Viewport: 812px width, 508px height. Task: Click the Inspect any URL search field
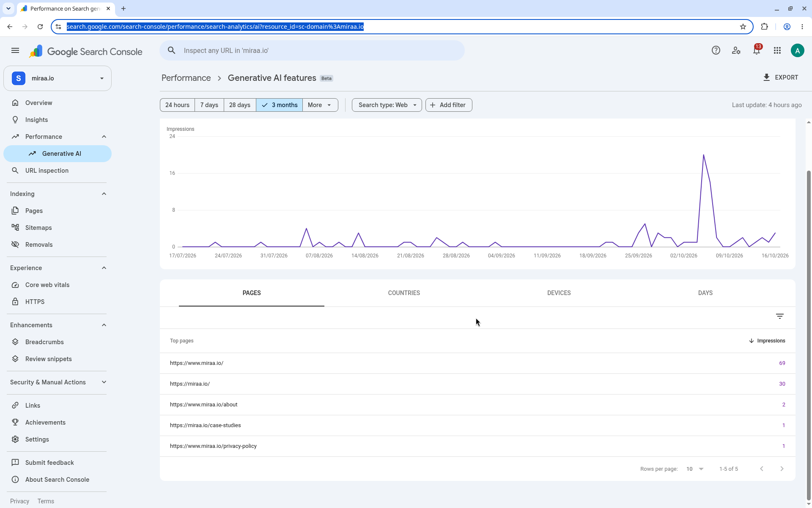pyautogui.click(x=312, y=51)
